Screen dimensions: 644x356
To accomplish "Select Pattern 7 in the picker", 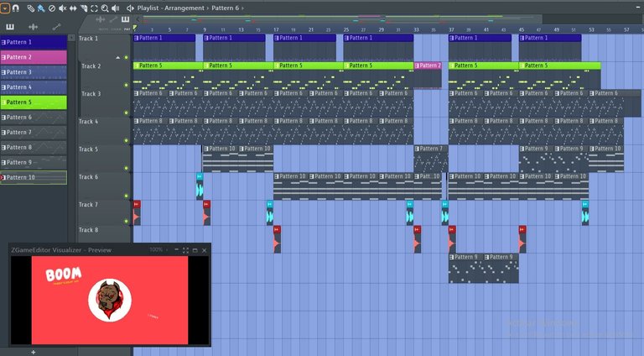I will point(34,133).
